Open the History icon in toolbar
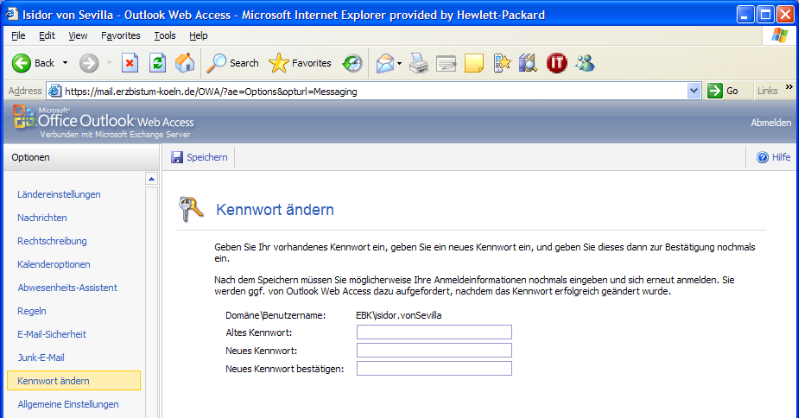 352,63
